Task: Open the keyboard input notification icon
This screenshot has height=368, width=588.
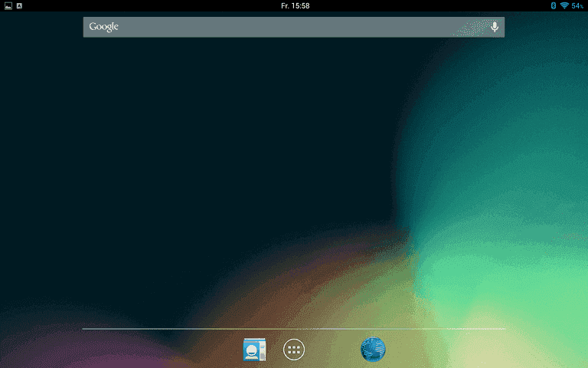Action: pyautogui.click(x=19, y=5)
